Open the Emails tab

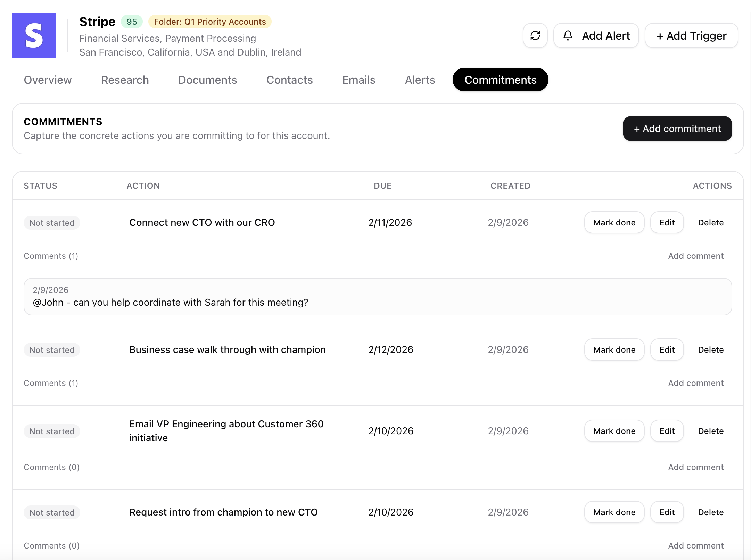click(358, 80)
